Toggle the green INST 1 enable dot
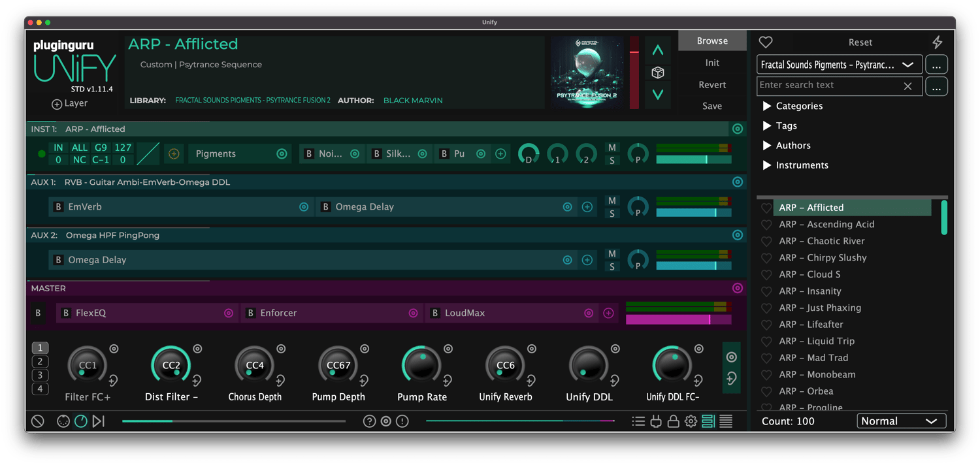This screenshot has width=980, height=465. [41, 154]
